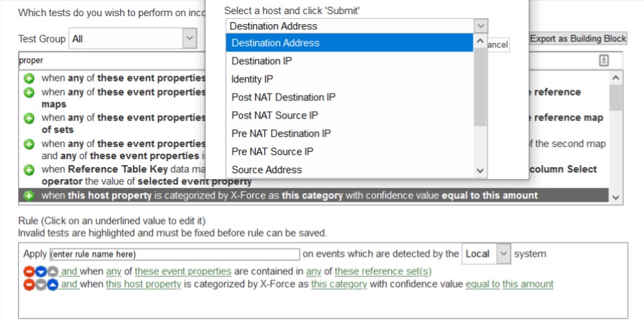Choose 'Post NAT Source IP' option
This screenshot has width=644, height=324.
274,116
